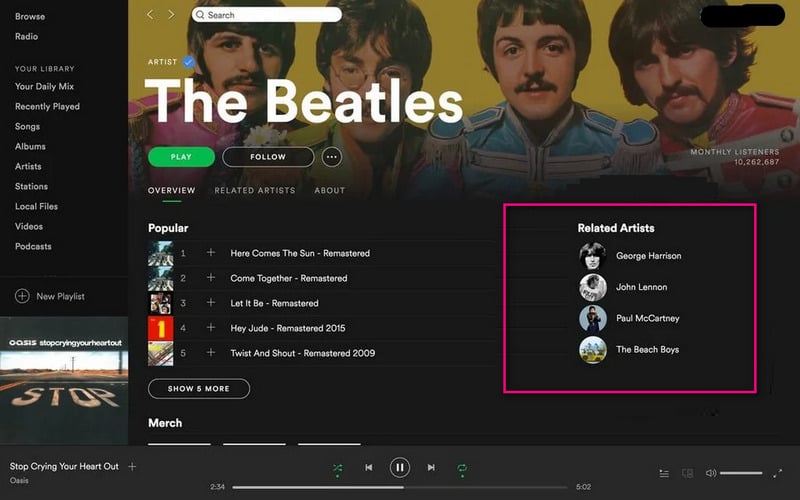Pause the current song

(399, 467)
